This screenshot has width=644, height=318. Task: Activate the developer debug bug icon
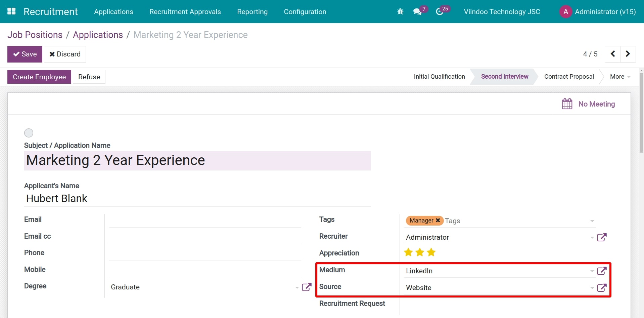[x=400, y=11]
